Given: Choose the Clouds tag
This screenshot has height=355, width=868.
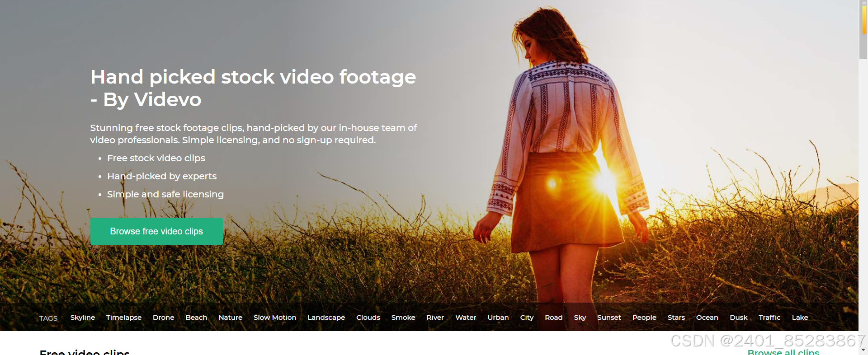Looking at the screenshot, I should (x=368, y=318).
